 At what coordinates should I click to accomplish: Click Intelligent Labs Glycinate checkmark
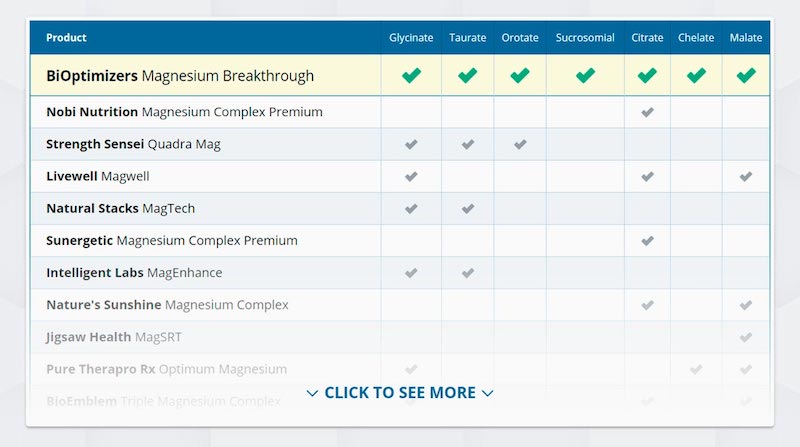[x=411, y=273]
